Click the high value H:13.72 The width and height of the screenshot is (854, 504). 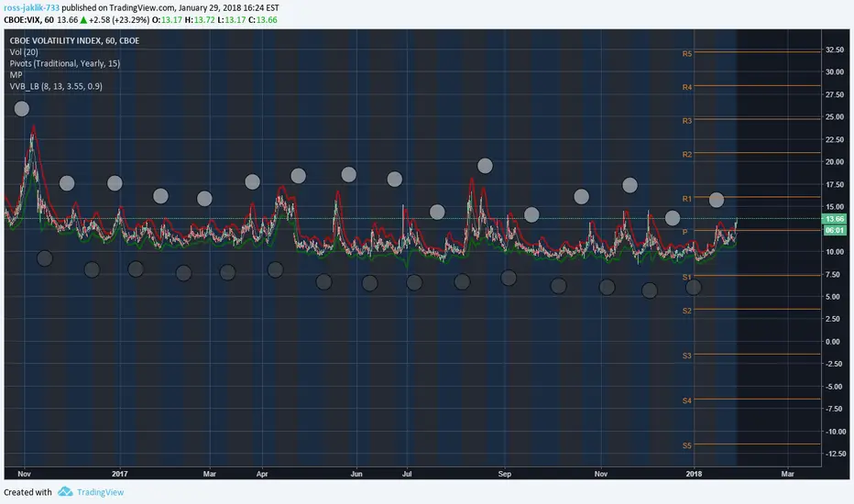(x=200, y=20)
